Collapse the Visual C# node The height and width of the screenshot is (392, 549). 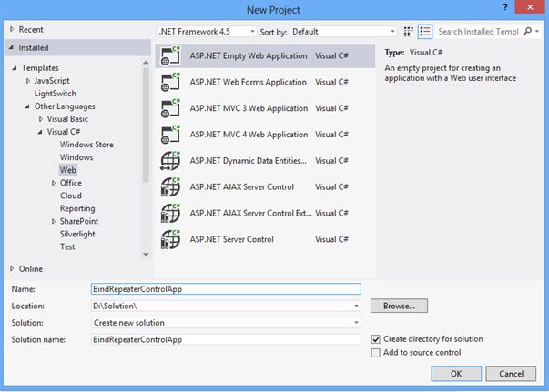(40, 132)
